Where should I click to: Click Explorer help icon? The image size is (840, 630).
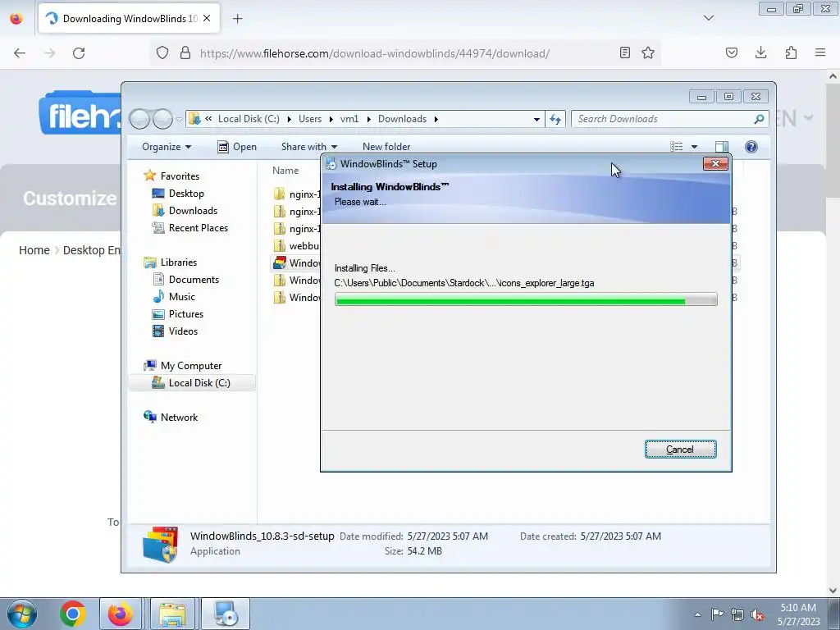point(751,147)
